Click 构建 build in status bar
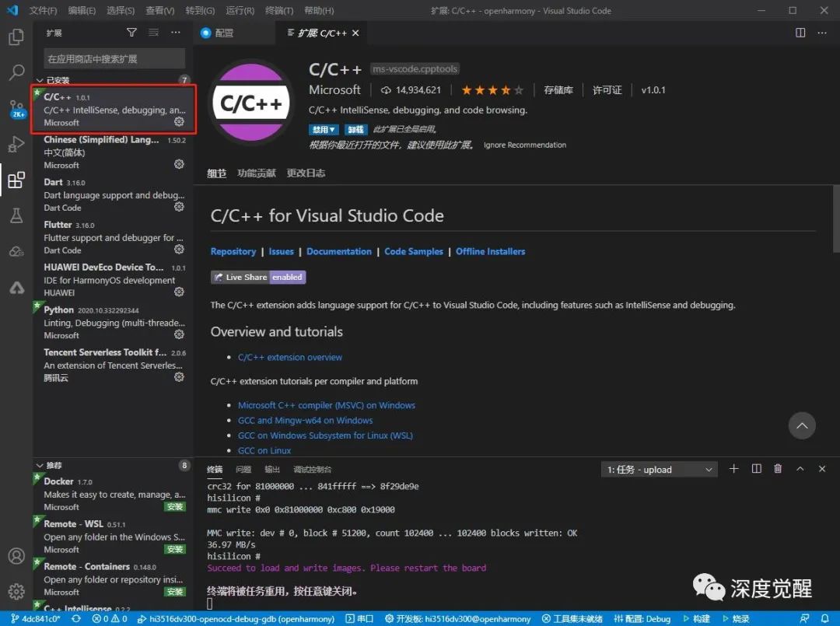 point(696,618)
